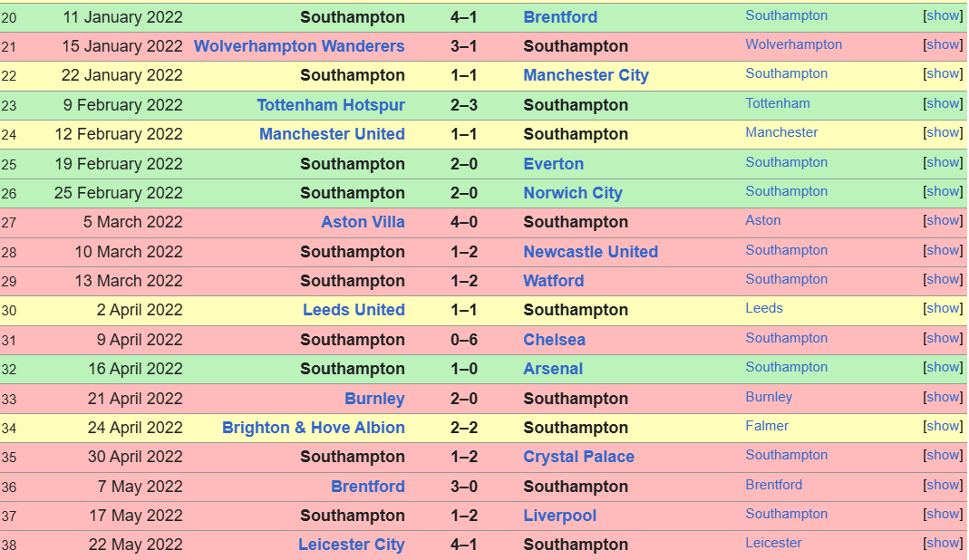Open the Falmer location link
This screenshot has width=969, height=560.
click(x=767, y=426)
